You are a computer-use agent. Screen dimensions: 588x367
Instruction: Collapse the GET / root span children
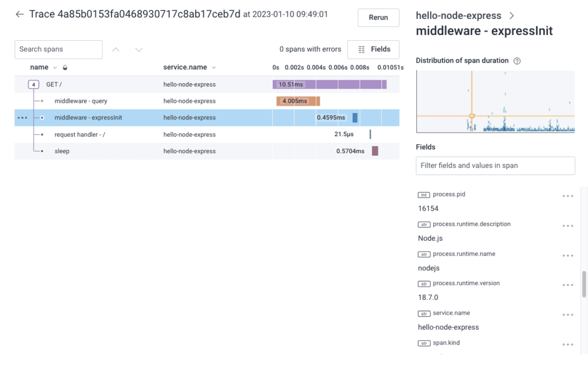tap(33, 84)
